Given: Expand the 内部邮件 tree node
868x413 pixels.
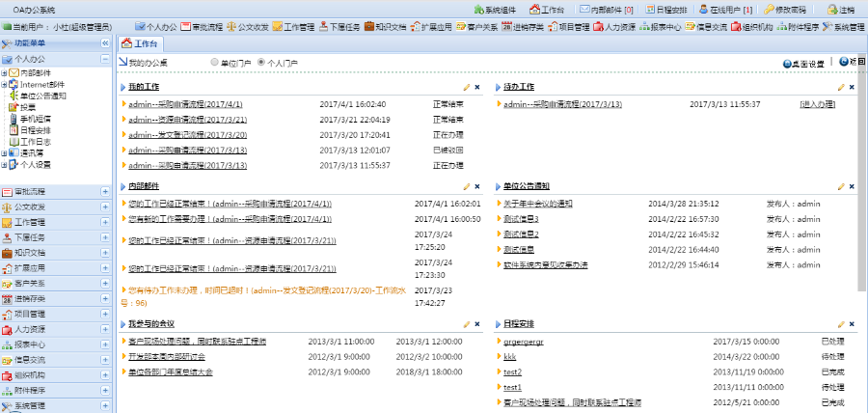Looking at the screenshot, I should [x=4, y=72].
